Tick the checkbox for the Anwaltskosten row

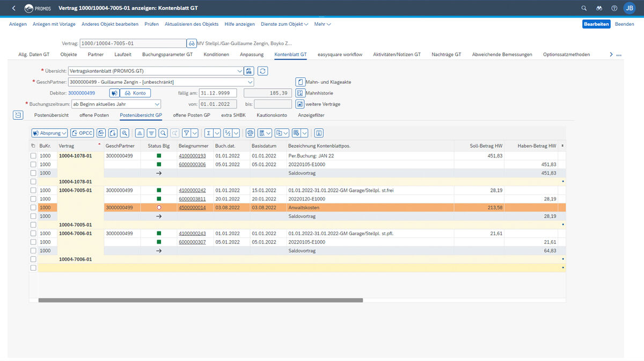click(33, 207)
